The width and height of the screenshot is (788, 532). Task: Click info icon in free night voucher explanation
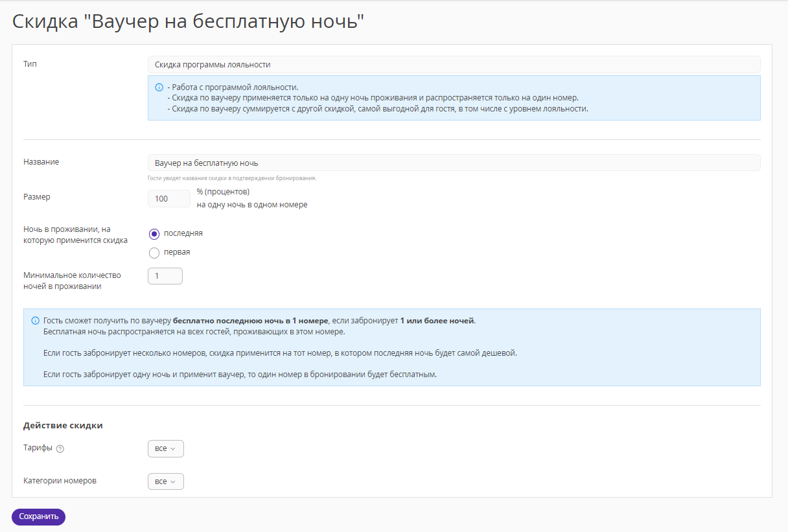(35, 321)
